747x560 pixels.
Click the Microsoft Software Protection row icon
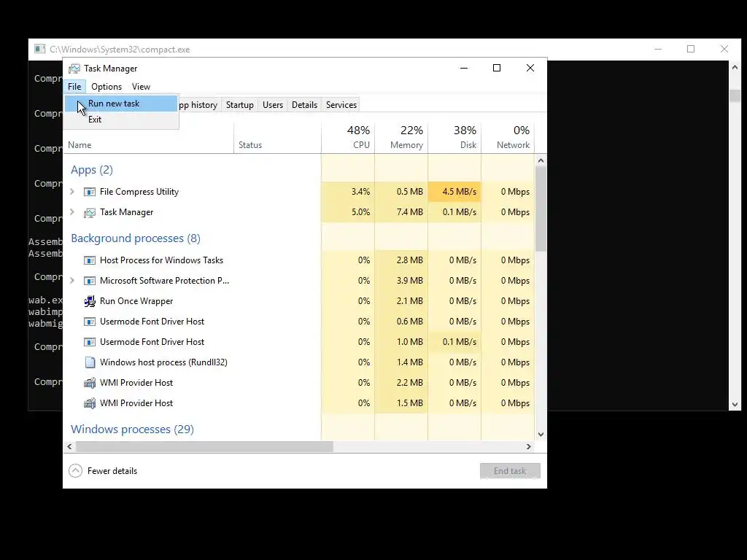[x=90, y=281]
